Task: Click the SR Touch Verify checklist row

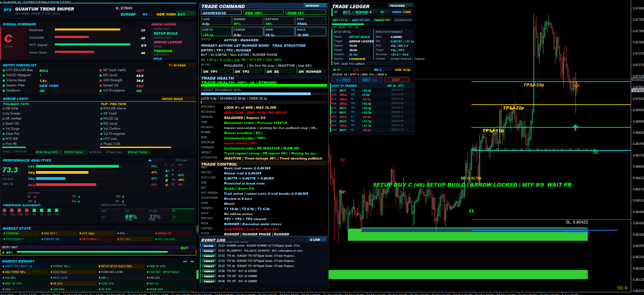Action: coord(123,70)
